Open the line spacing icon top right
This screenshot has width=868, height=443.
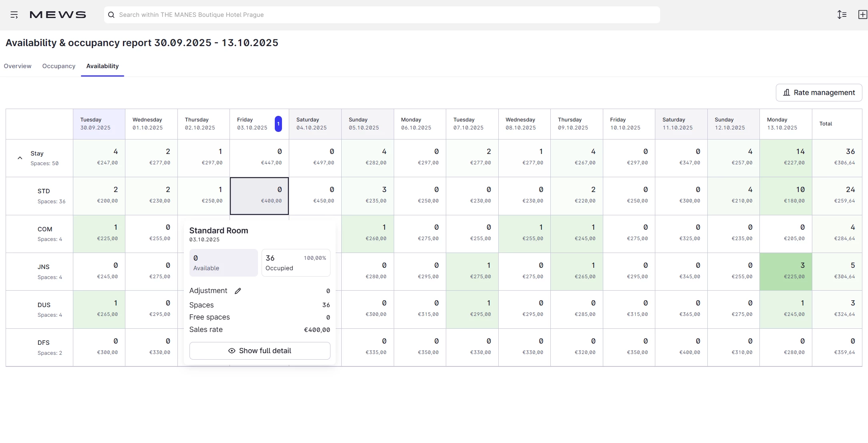(x=842, y=15)
